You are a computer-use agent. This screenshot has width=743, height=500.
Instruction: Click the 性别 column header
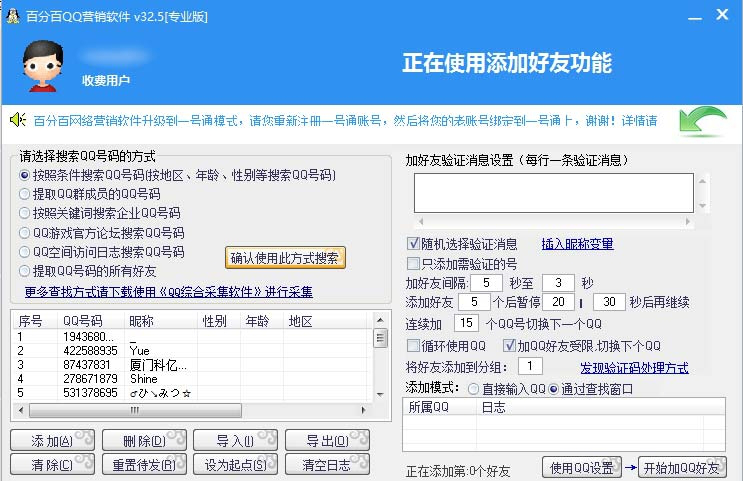click(x=219, y=321)
